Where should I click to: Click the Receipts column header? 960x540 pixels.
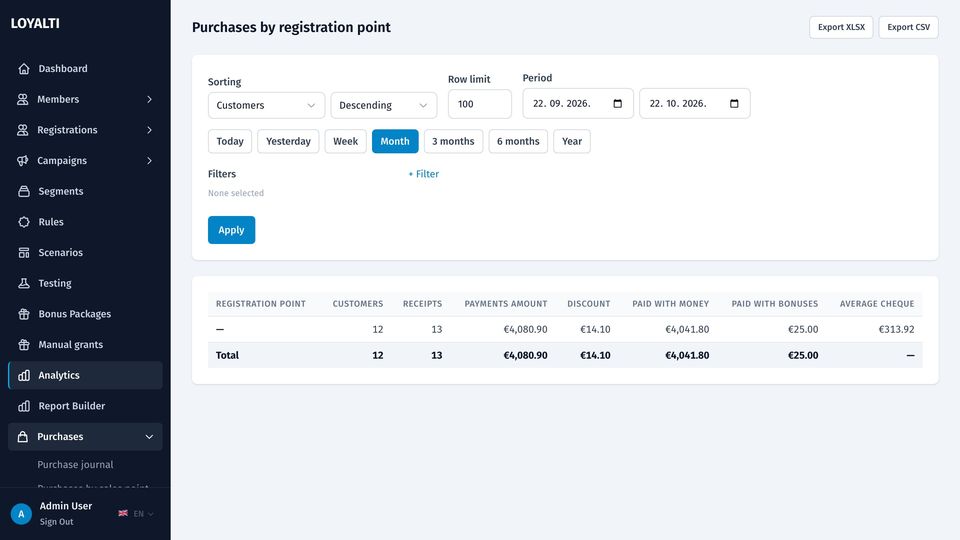[x=422, y=304]
